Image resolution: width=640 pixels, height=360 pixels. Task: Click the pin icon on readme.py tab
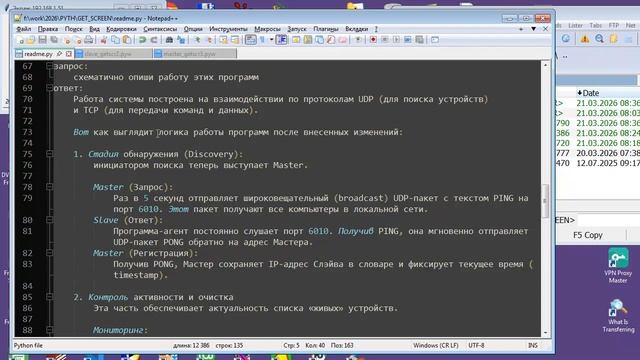(x=60, y=53)
